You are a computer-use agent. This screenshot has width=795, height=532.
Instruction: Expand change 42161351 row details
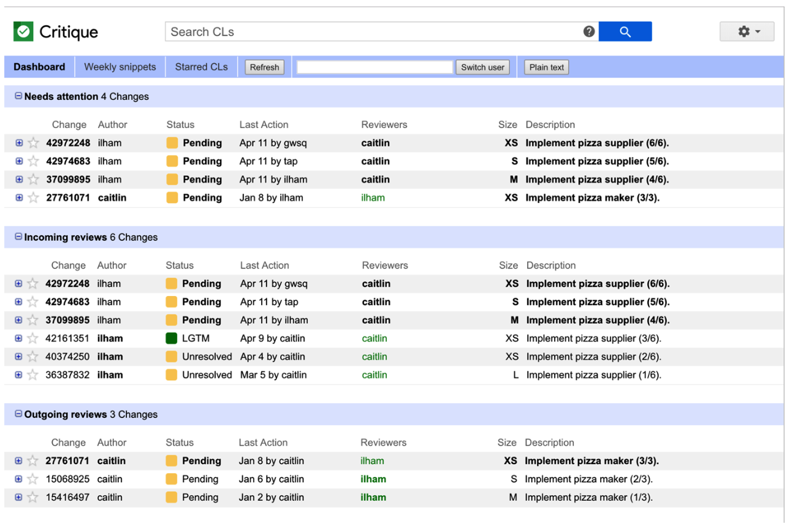pos(18,338)
